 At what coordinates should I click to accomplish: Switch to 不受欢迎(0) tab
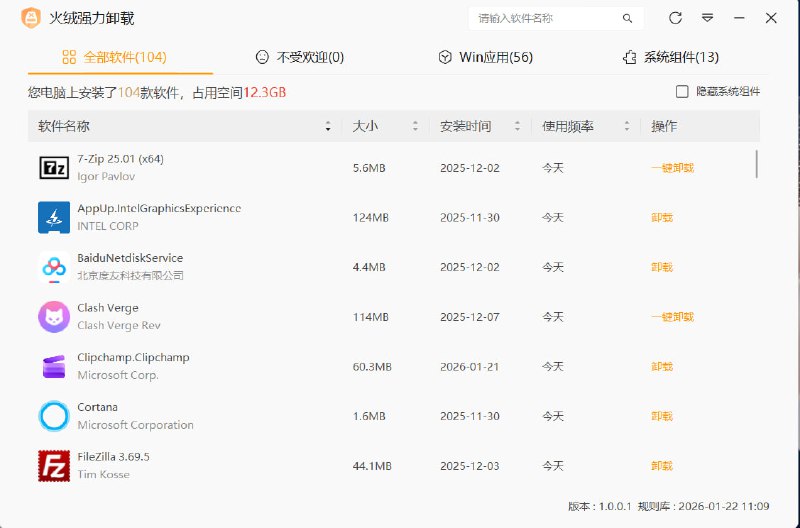[299, 57]
